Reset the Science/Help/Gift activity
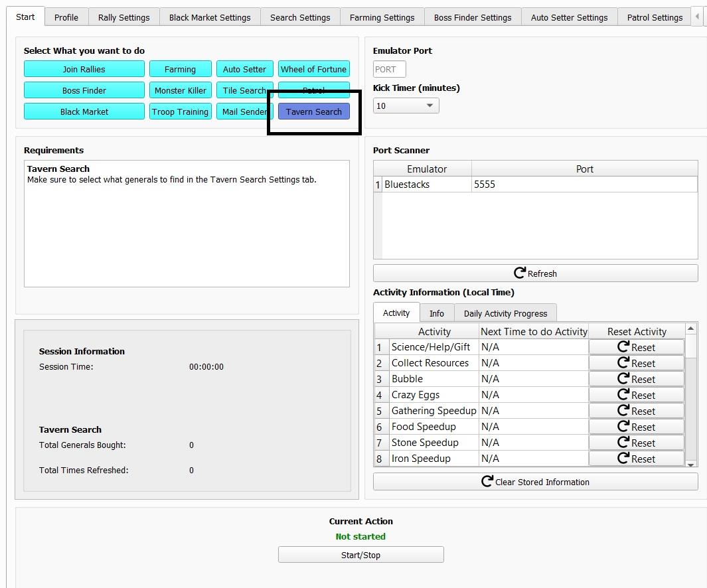The width and height of the screenshot is (707, 588). click(x=636, y=347)
